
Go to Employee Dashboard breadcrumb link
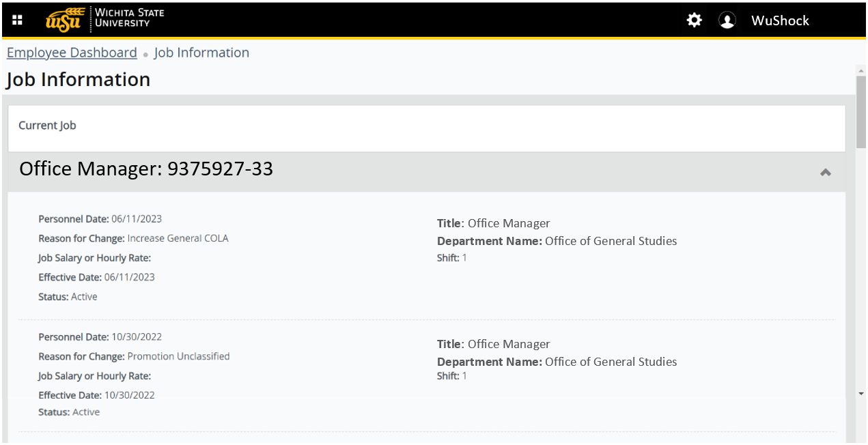(72, 53)
